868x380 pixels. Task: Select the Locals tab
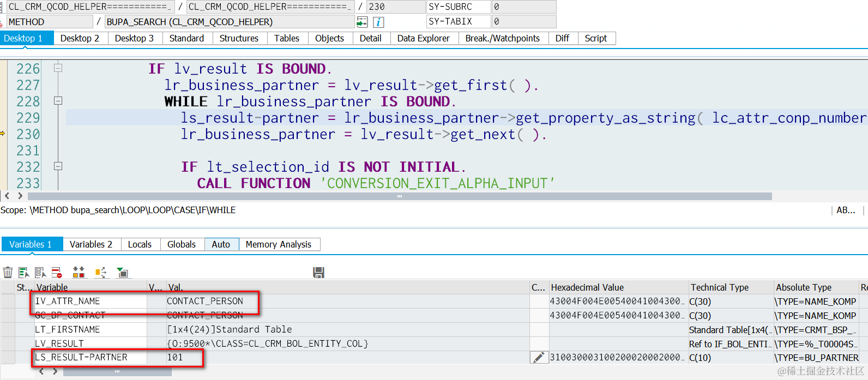coord(140,244)
